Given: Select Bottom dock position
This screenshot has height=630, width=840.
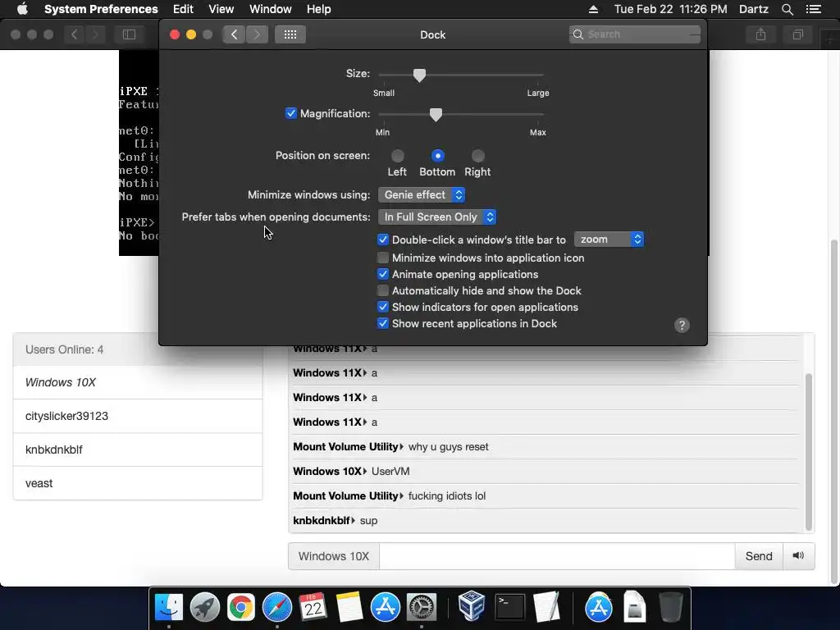Looking at the screenshot, I should [x=438, y=156].
